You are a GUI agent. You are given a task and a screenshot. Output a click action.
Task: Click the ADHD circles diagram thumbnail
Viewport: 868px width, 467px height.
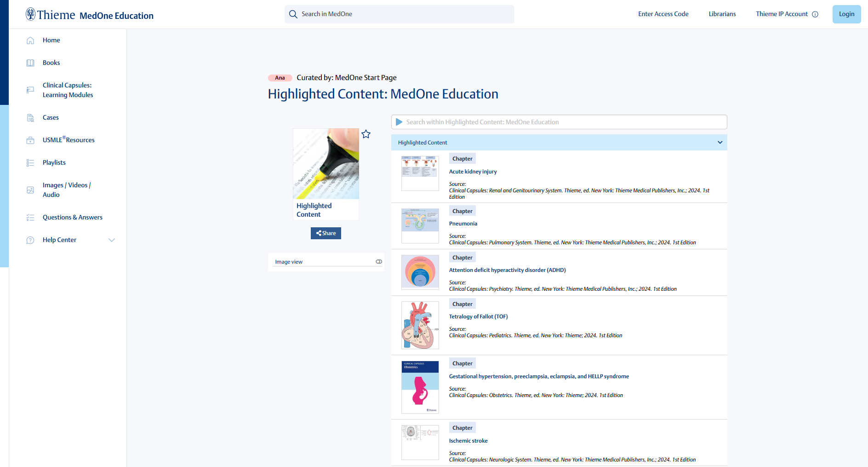[x=420, y=272]
